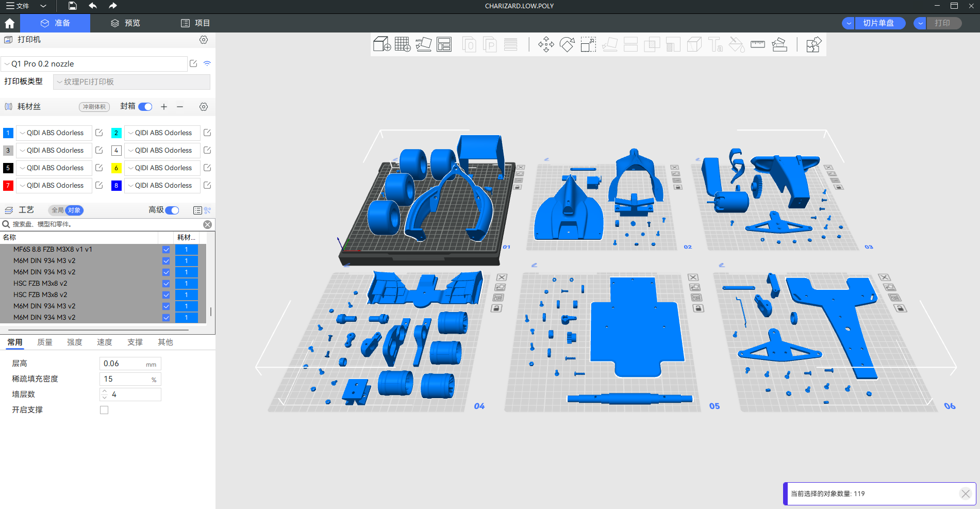Viewport: 980px width, 509px height.
Task: Open the Measure ruler tool
Action: coord(757,44)
